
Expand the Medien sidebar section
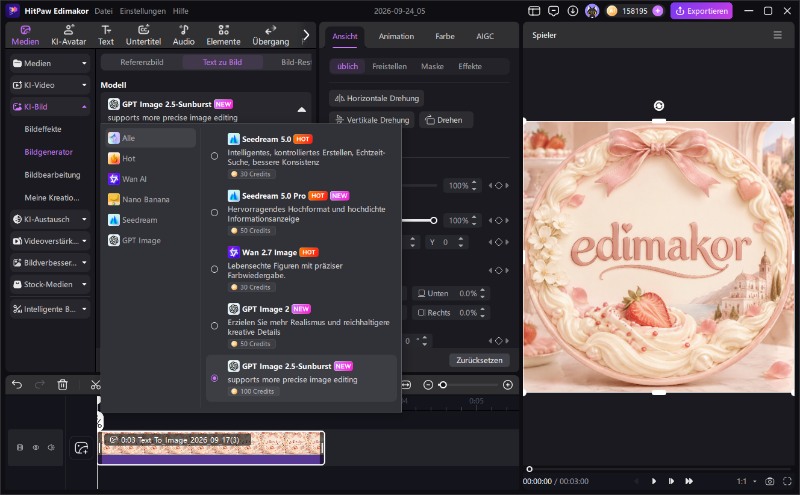point(84,63)
